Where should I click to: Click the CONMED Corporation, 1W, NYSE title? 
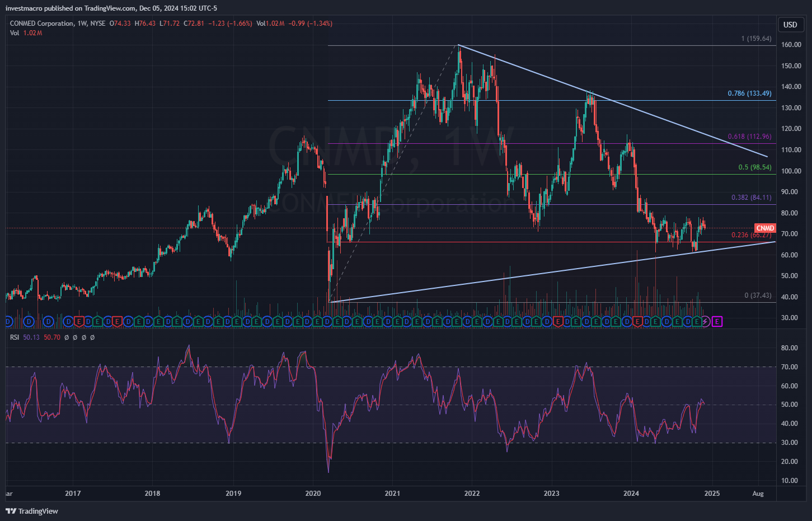tap(58, 24)
